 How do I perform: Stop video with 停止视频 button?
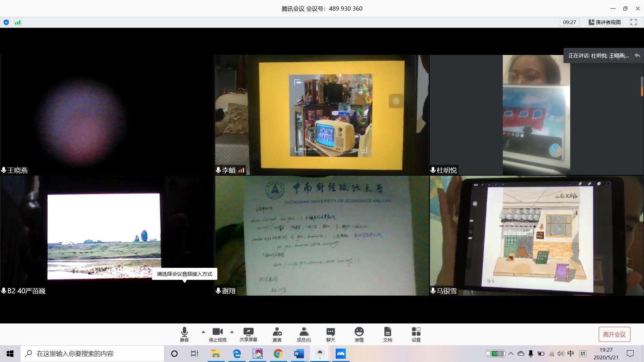coord(218,335)
